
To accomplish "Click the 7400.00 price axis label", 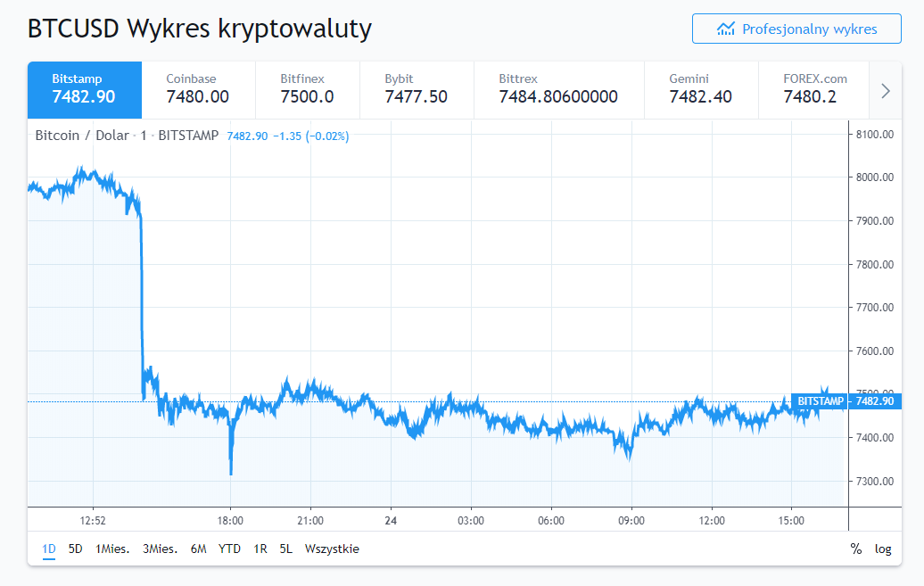I will coord(874,437).
